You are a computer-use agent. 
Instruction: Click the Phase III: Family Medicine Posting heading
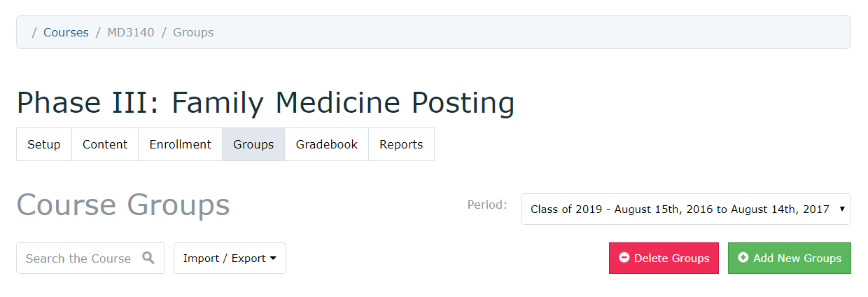point(266,103)
